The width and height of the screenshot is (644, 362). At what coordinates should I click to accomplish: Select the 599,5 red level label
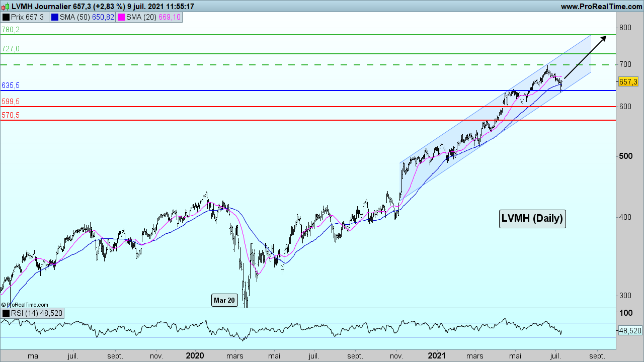11,102
